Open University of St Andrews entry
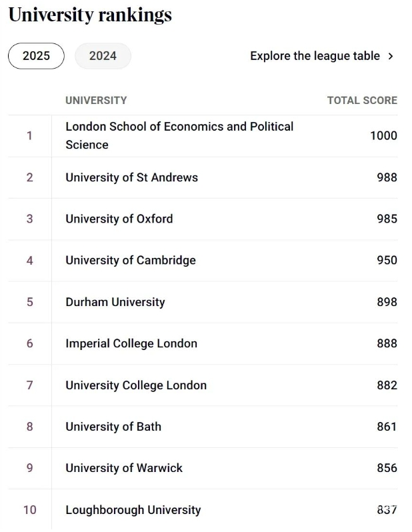Image resolution: width=412 pixels, height=532 pixels. tap(132, 177)
